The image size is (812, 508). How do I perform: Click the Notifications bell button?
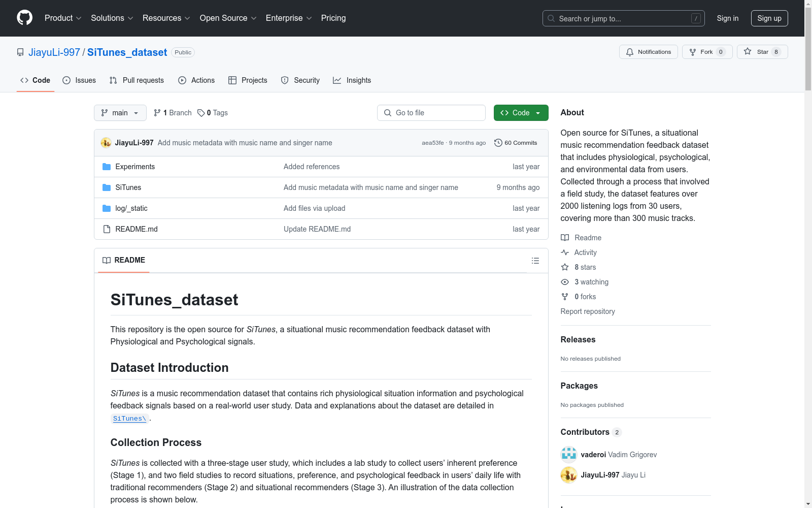(648, 52)
